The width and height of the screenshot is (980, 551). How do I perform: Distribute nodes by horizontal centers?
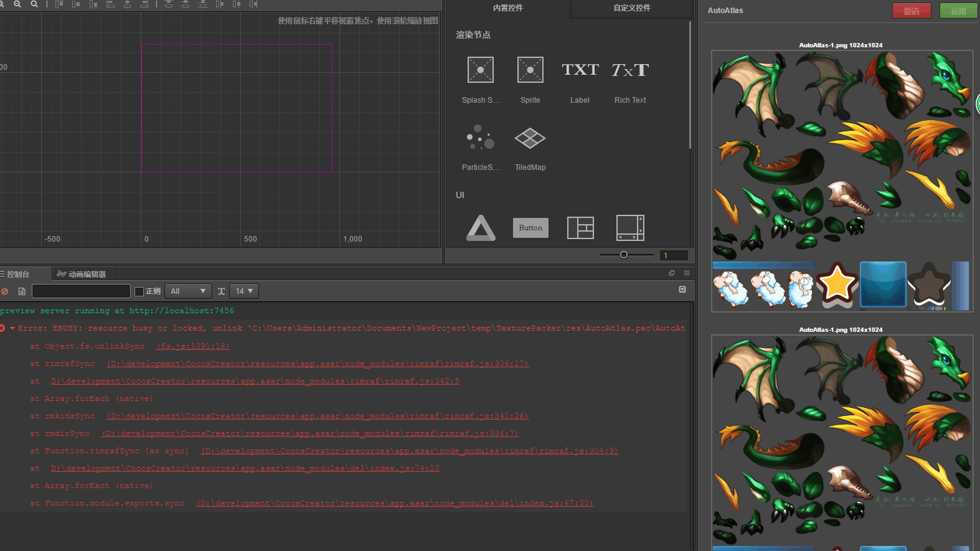(x=237, y=4)
